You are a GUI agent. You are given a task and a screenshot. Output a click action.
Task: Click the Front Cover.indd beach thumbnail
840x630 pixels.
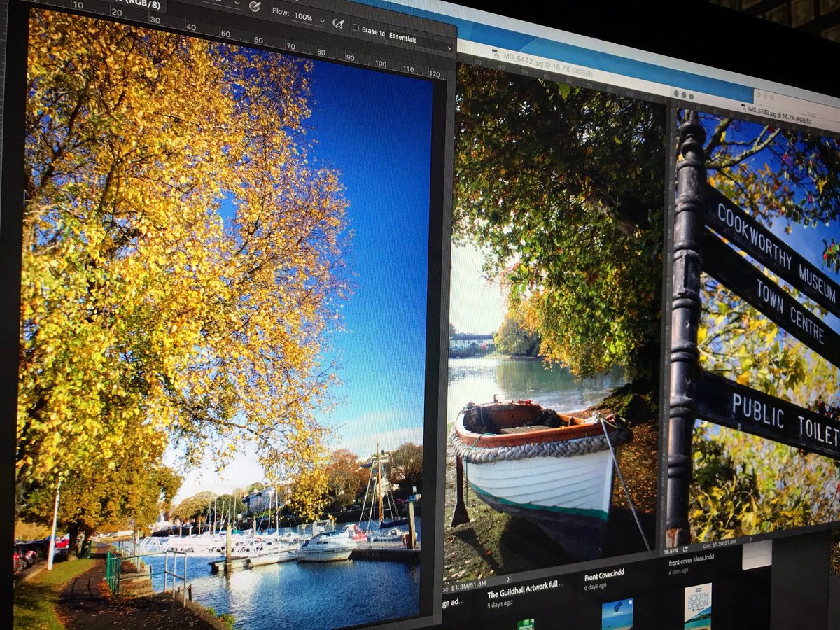point(617,614)
